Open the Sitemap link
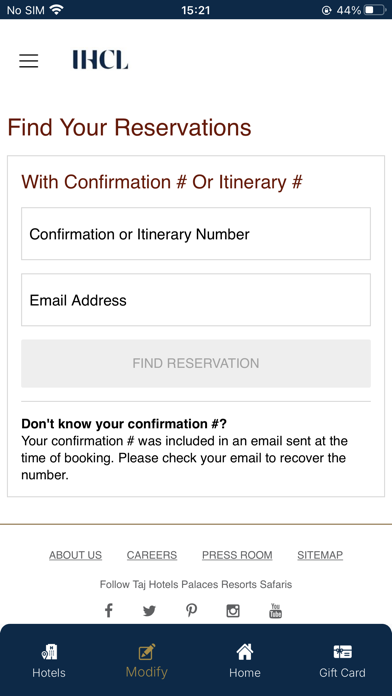Screen dimensions: 392x696 320,555
